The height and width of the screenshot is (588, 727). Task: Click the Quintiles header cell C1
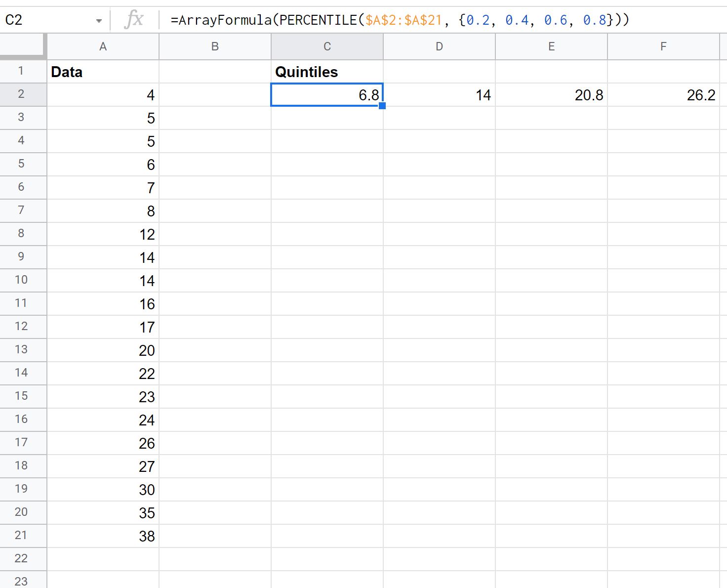[x=326, y=71]
